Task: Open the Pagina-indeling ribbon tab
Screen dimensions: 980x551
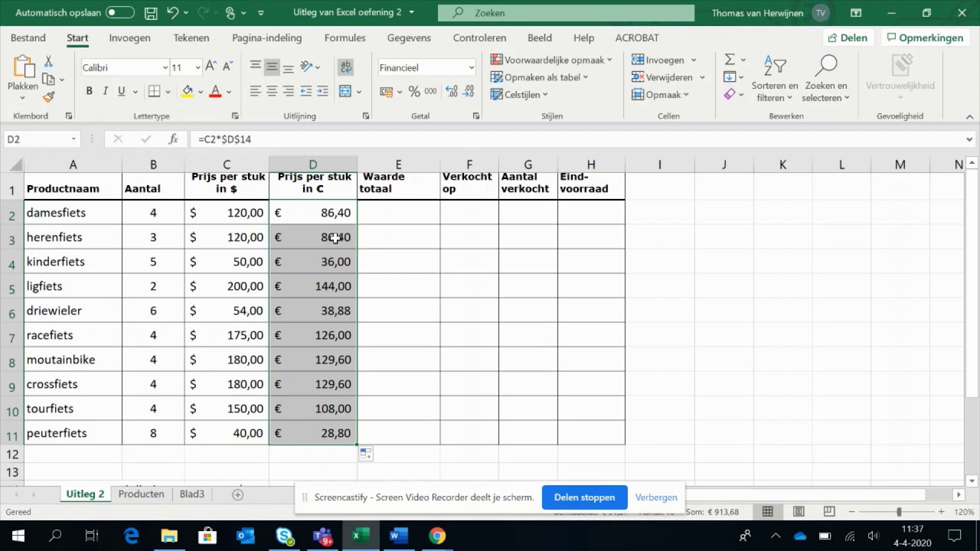Action: pyautogui.click(x=266, y=37)
